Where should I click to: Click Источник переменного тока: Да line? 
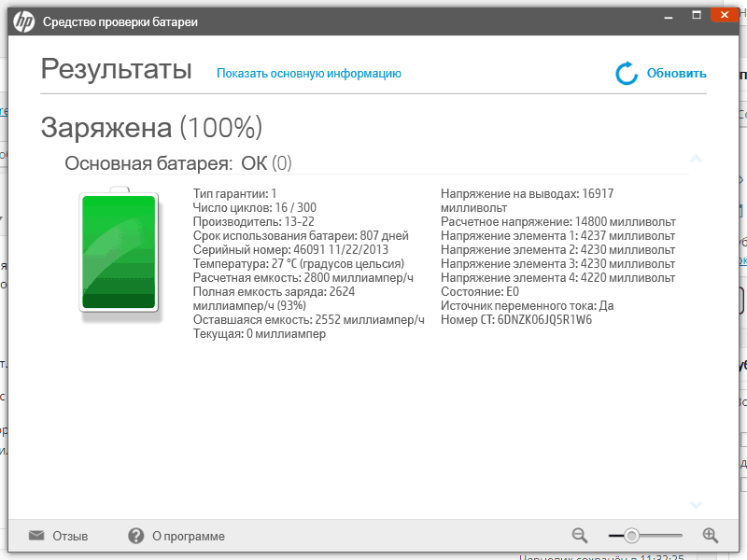pos(527,306)
